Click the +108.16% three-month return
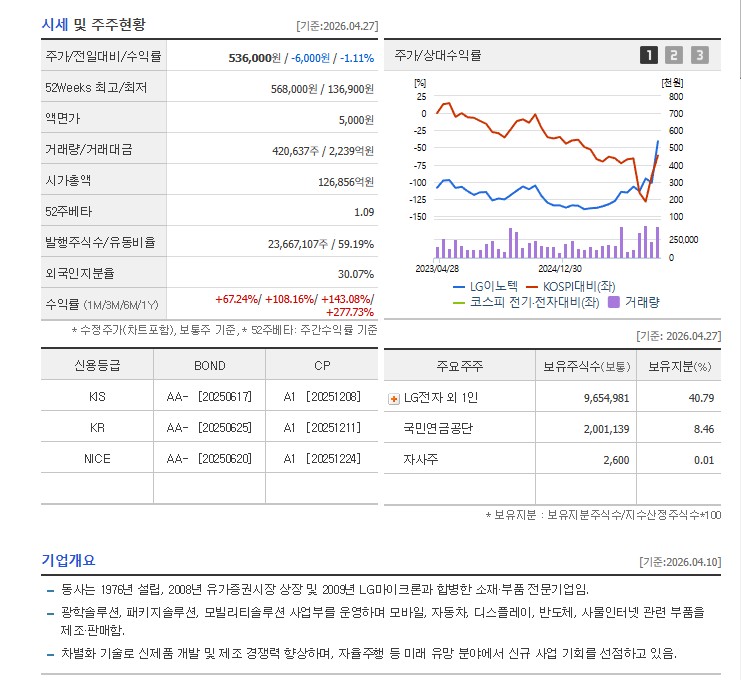741x680 pixels. pyautogui.click(x=290, y=299)
